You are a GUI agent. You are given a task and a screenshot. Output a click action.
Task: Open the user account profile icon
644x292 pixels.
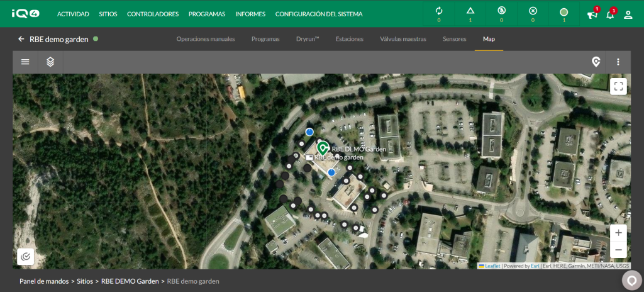(628, 15)
